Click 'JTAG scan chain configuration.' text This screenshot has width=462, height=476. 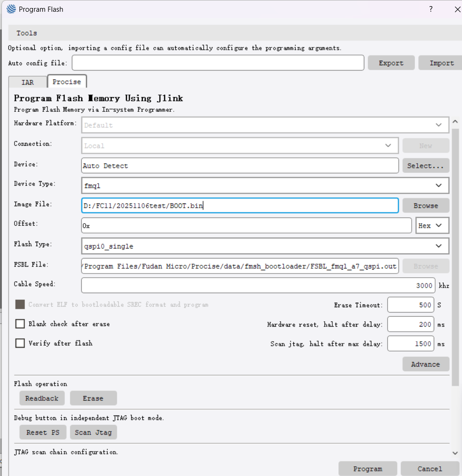(66, 452)
